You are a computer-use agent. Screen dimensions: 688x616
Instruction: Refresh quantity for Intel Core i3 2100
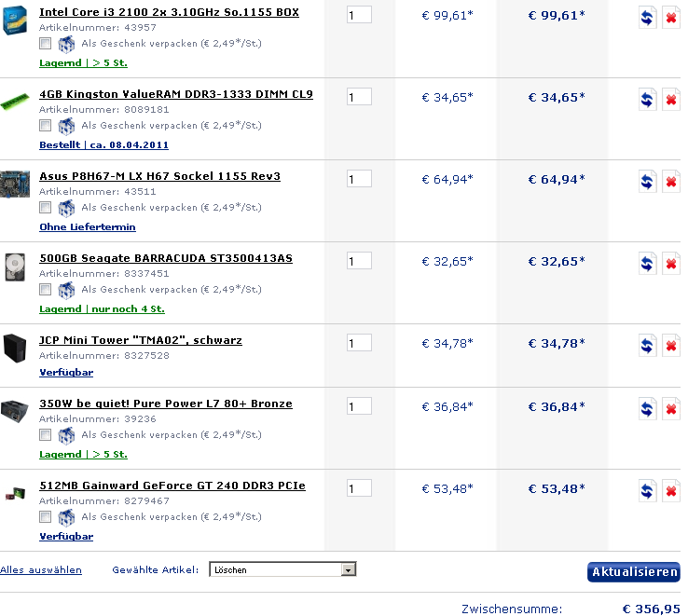pyautogui.click(x=647, y=18)
